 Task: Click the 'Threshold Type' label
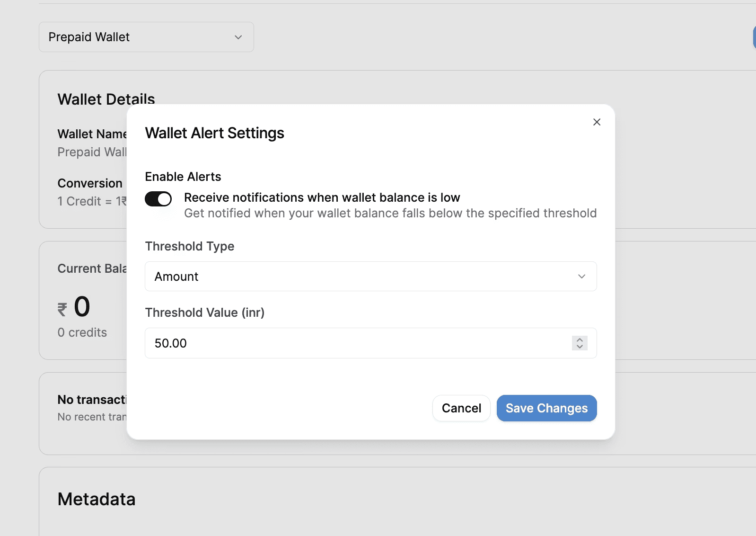pyautogui.click(x=190, y=246)
